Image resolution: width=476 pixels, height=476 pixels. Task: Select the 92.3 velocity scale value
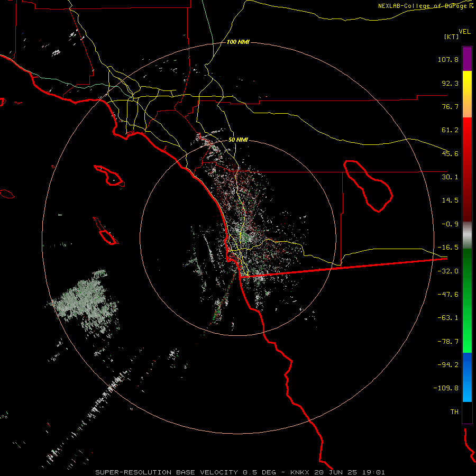450,83
